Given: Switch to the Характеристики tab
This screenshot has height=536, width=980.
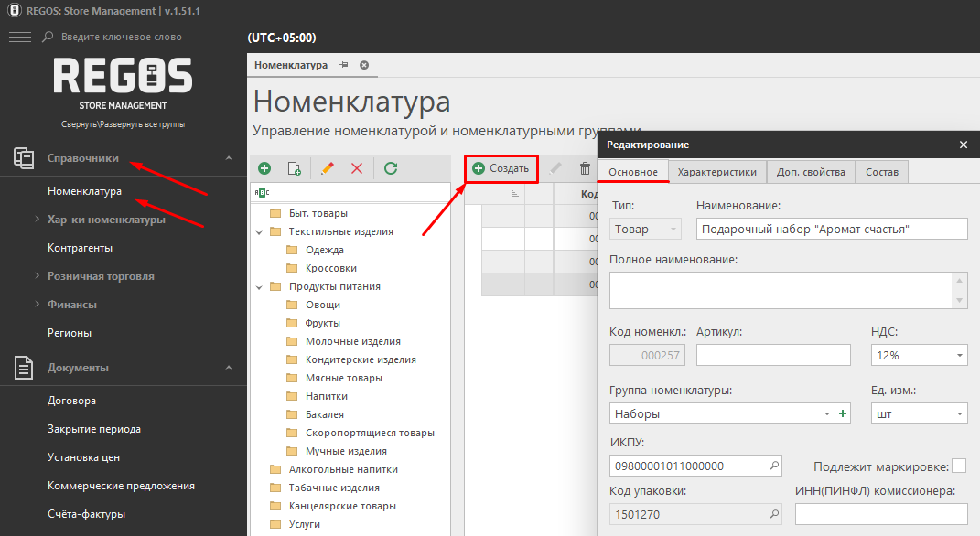Looking at the screenshot, I should pos(716,172).
